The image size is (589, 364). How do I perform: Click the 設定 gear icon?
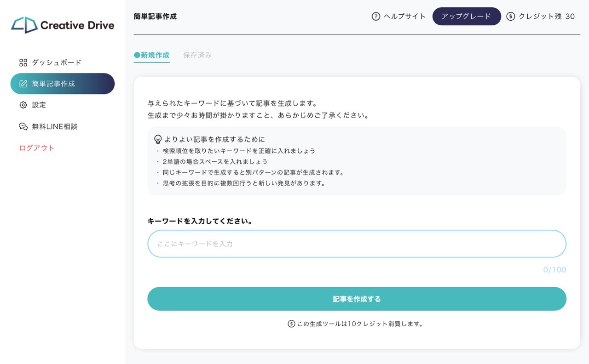23,105
